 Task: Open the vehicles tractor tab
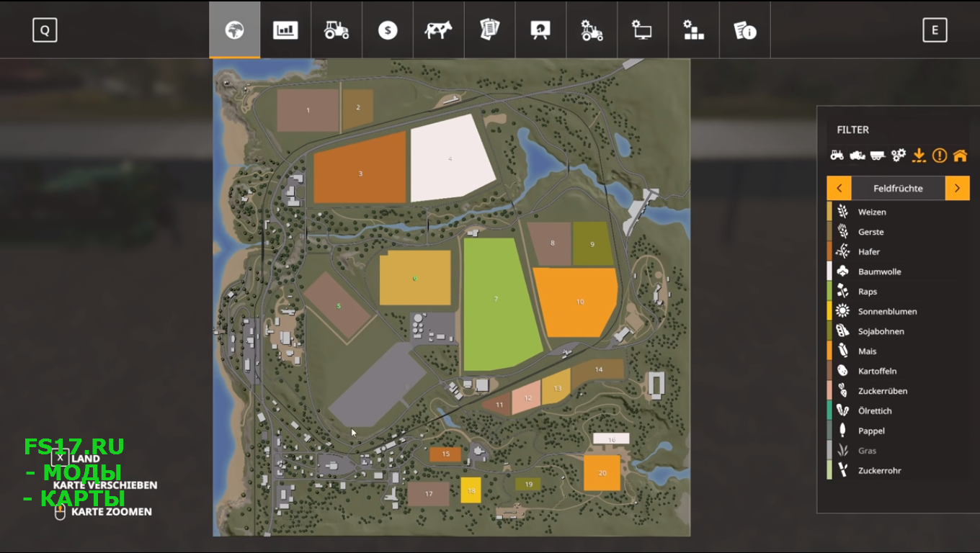(337, 30)
